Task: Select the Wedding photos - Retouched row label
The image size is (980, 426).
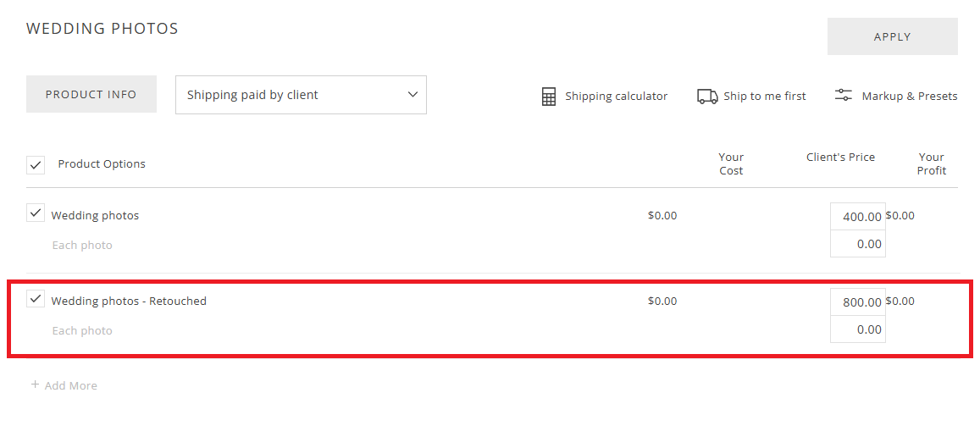Action: pyautogui.click(x=129, y=301)
